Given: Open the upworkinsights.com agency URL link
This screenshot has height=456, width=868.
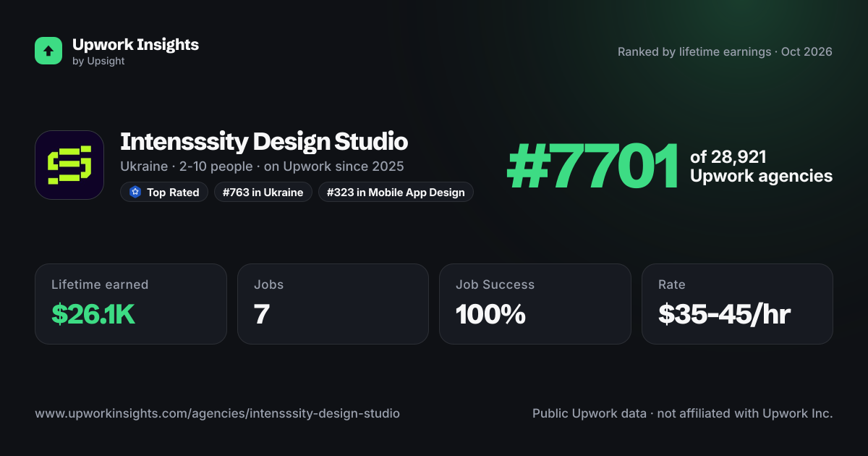Looking at the screenshot, I should click(x=217, y=414).
